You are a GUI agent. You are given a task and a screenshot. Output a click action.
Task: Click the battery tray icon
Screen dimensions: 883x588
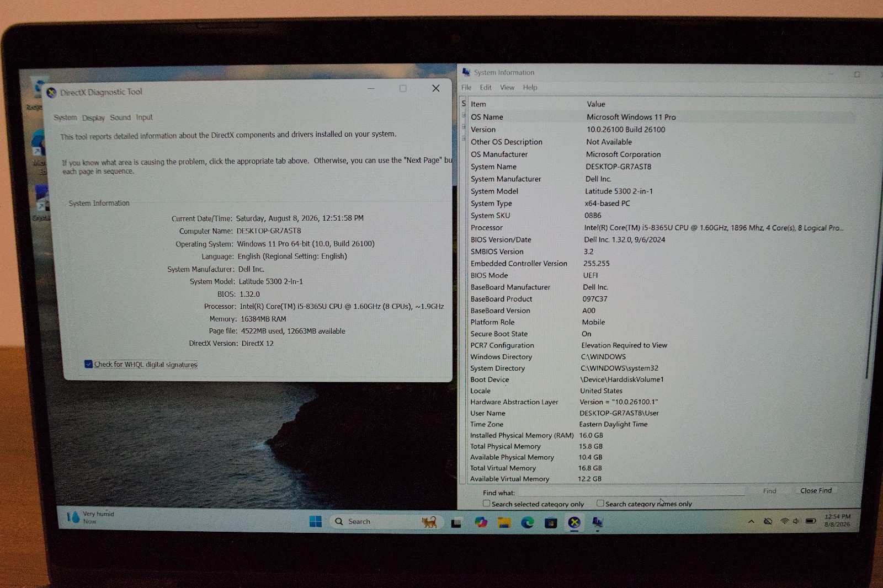click(811, 521)
